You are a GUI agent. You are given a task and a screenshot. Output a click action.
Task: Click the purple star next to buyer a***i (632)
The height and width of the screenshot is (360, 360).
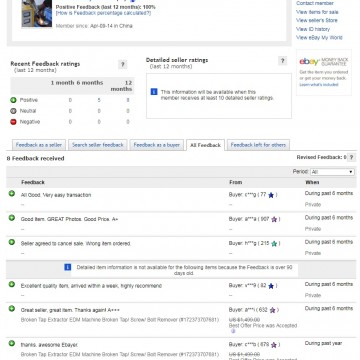coord(273,310)
